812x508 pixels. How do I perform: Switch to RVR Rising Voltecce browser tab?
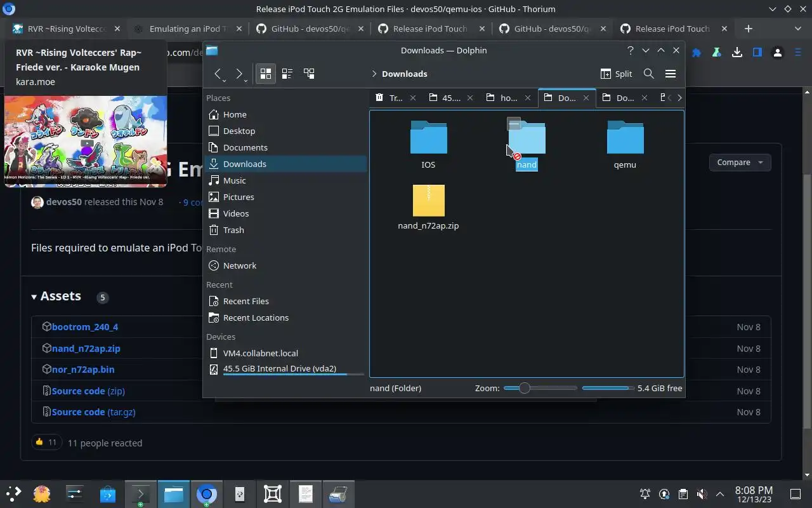67,29
